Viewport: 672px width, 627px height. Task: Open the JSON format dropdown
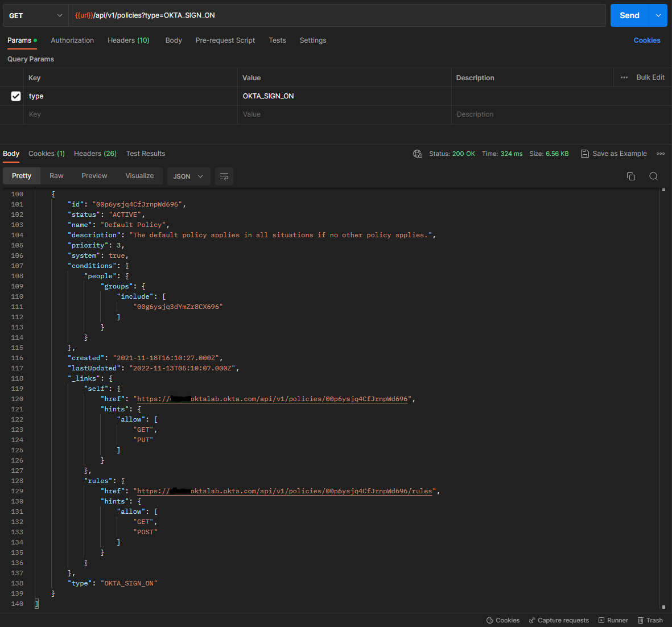188,176
